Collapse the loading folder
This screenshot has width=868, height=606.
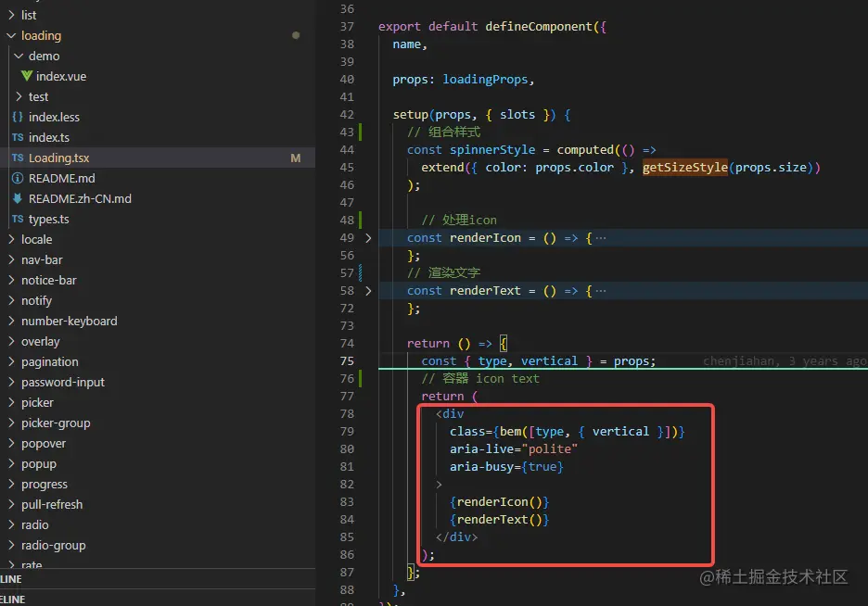pos(11,35)
